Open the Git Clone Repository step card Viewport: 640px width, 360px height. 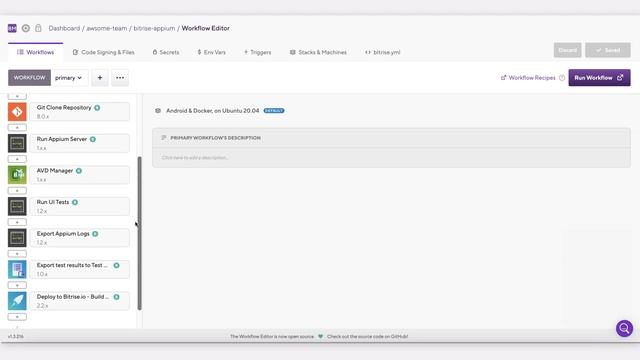[80, 111]
